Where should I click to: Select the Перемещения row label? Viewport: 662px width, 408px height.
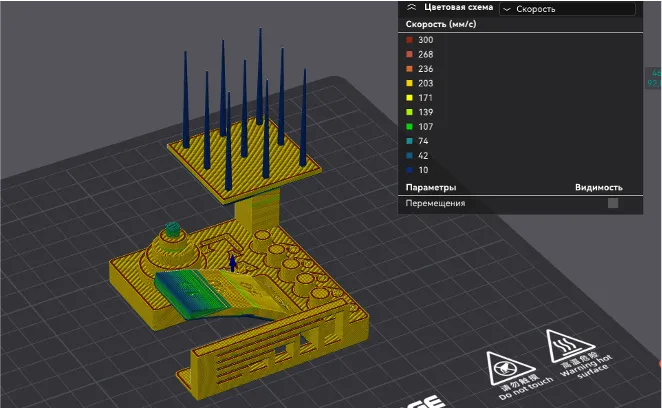[435, 203]
